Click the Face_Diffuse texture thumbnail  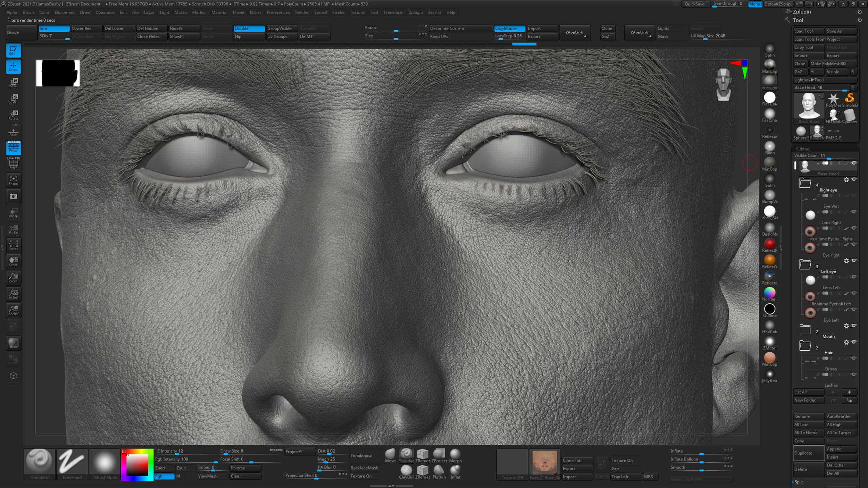click(x=544, y=462)
